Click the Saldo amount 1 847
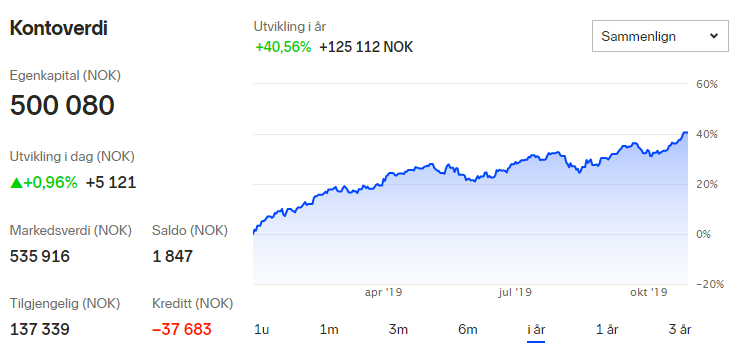The height and width of the screenshot is (364, 748). tap(172, 256)
